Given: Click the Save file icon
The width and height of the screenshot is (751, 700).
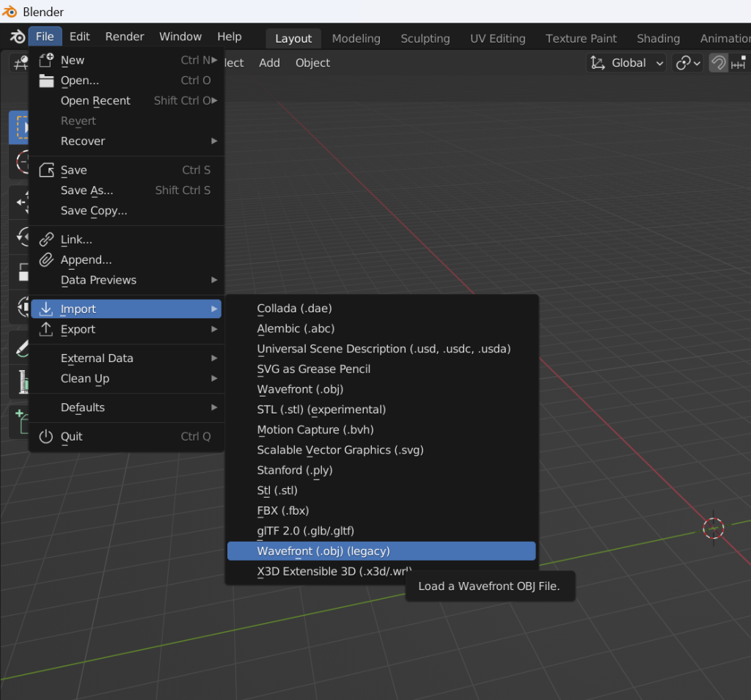Looking at the screenshot, I should pyautogui.click(x=46, y=170).
